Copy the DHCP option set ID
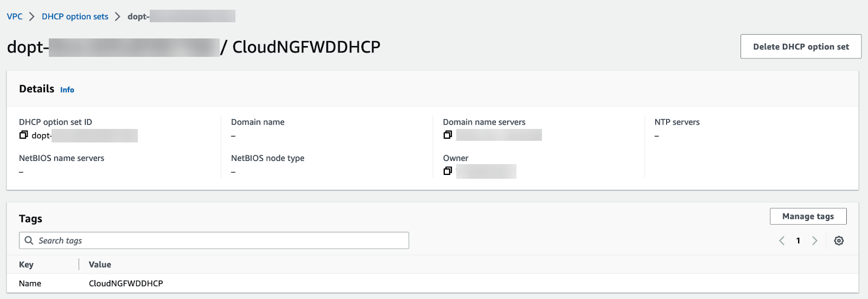This screenshot has height=299, width=868. [23, 135]
